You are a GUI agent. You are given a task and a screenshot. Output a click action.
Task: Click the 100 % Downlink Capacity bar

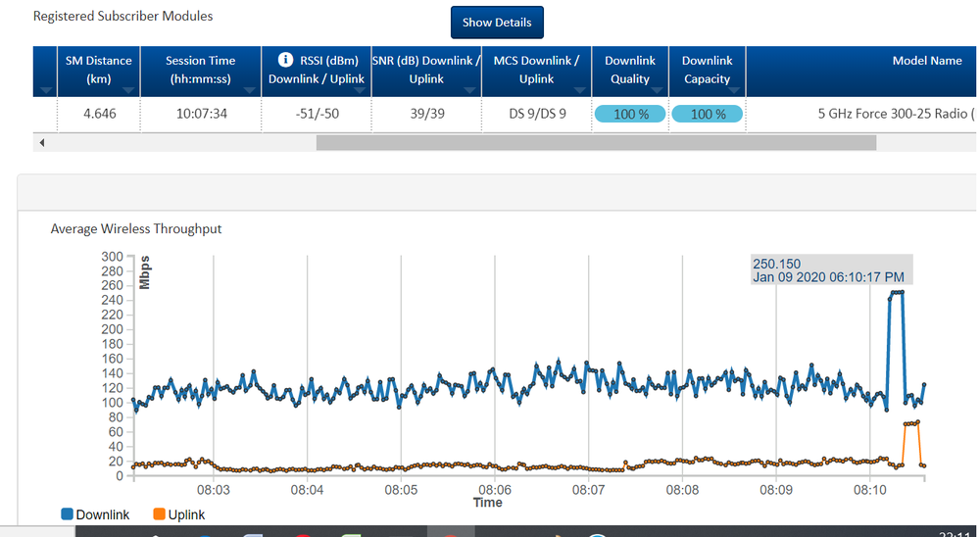click(707, 115)
